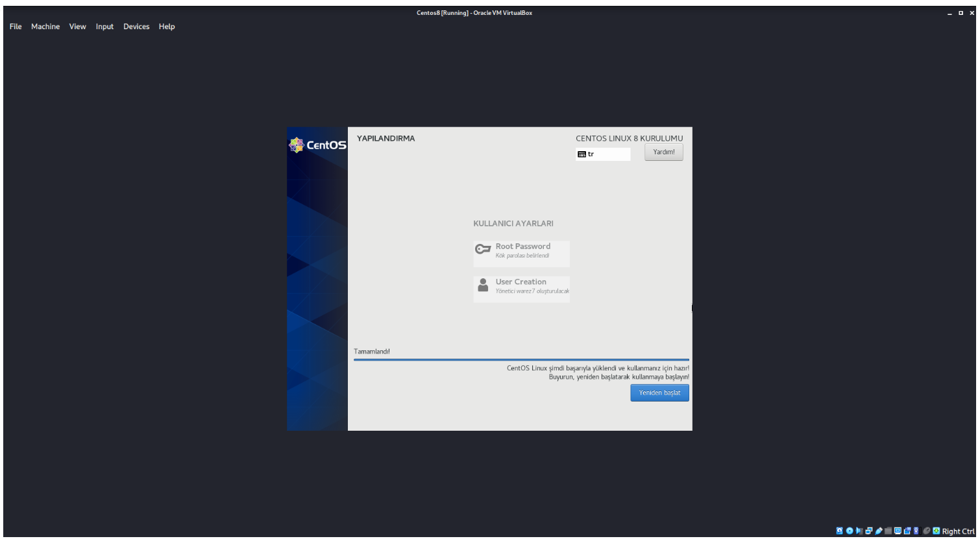The height and width of the screenshot is (541, 980).
Task: Click the CentOS logo in sidebar
Action: click(317, 145)
